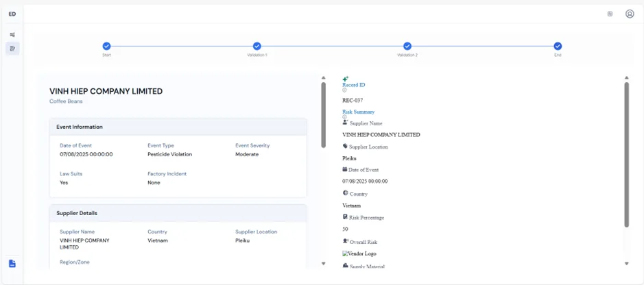Click the broken Vendor Logo image
644x285 pixels.
pyautogui.click(x=359, y=254)
